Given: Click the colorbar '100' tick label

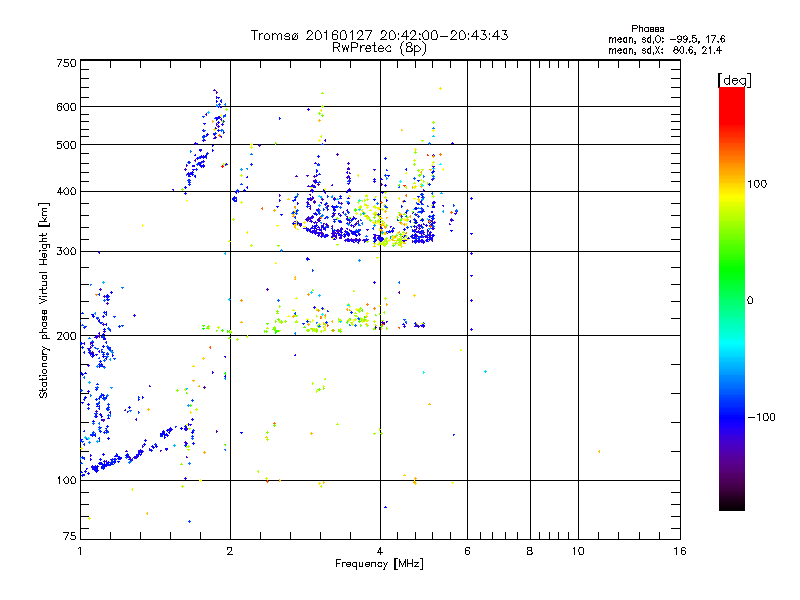Looking at the screenshot, I should [757, 184].
